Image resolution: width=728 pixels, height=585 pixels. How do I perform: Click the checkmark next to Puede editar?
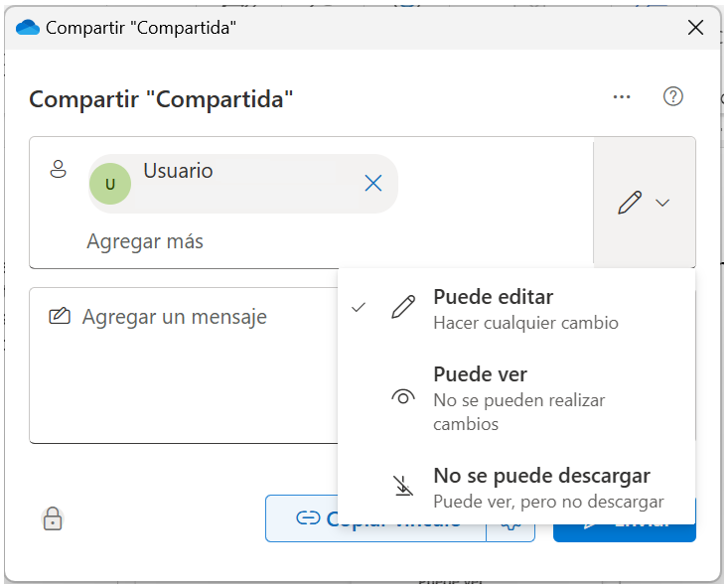click(x=359, y=307)
